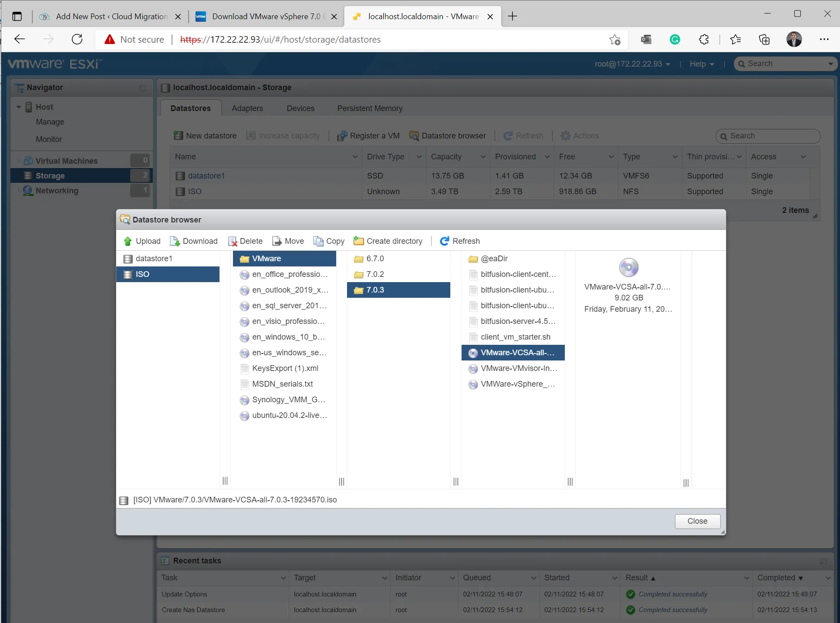Click the datastores Search input field
The image size is (840, 623).
pyautogui.click(x=768, y=136)
